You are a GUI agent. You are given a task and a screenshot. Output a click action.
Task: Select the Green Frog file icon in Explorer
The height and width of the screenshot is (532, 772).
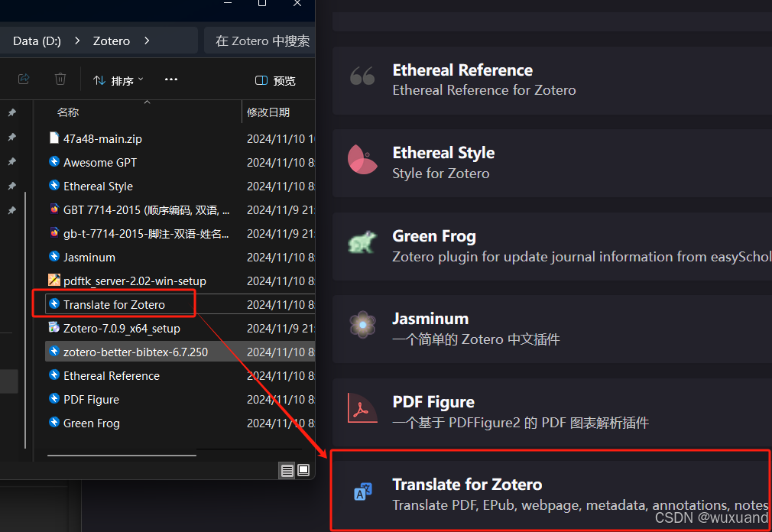pyautogui.click(x=54, y=422)
